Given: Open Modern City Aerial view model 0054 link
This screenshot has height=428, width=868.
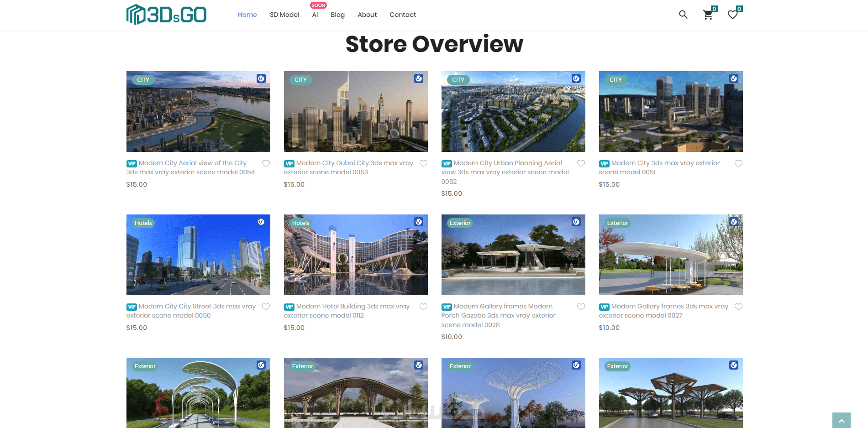Looking at the screenshot, I should pos(190,167).
